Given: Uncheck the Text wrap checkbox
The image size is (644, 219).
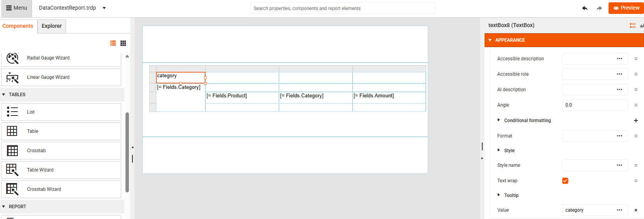Looking at the screenshot, I should (x=565, y=181).
